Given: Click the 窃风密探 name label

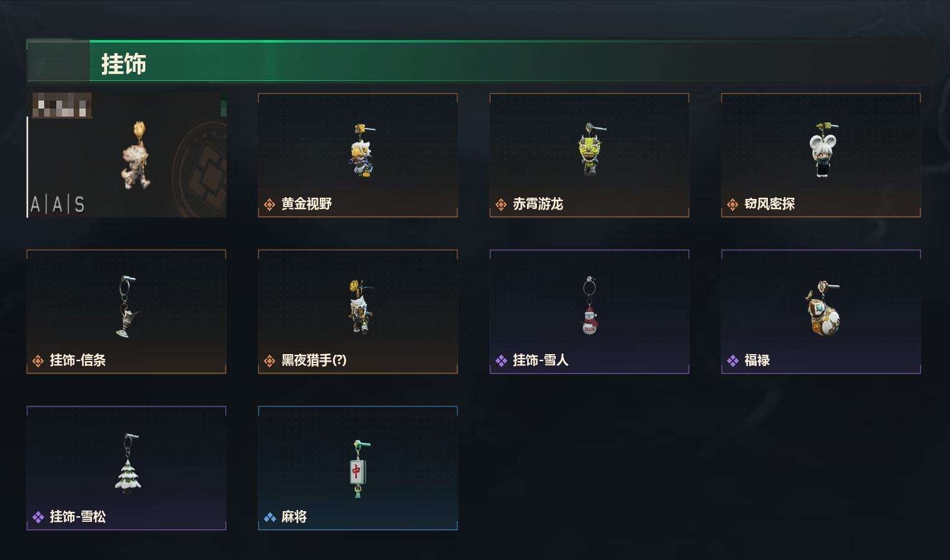Looking at the screenshot, I should click(770, 204).
